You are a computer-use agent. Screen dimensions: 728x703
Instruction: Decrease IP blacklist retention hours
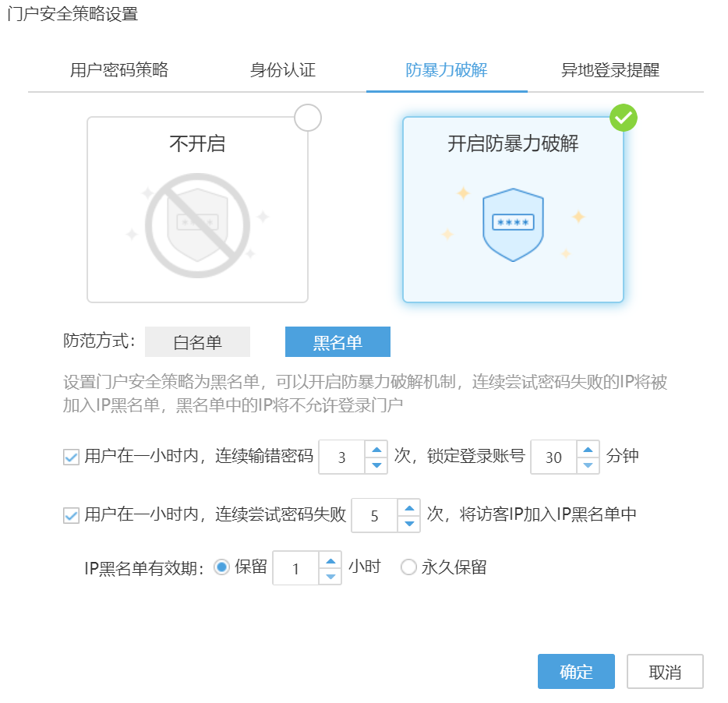click(330, 577)
